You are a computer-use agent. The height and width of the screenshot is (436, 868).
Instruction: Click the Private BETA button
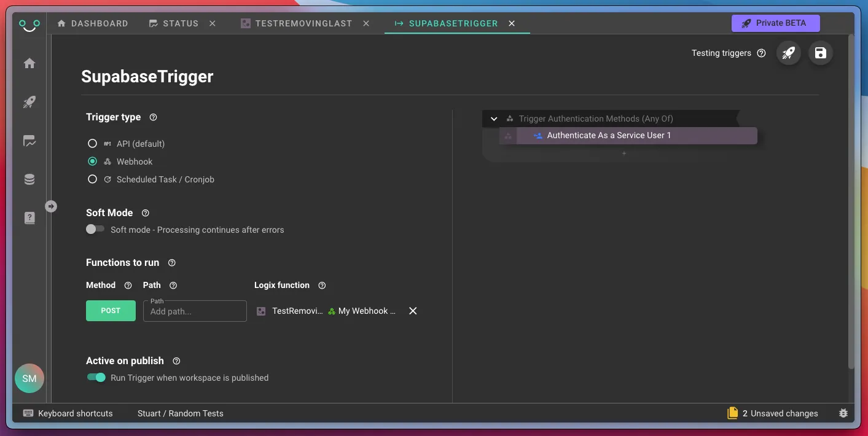coord(775,23)
